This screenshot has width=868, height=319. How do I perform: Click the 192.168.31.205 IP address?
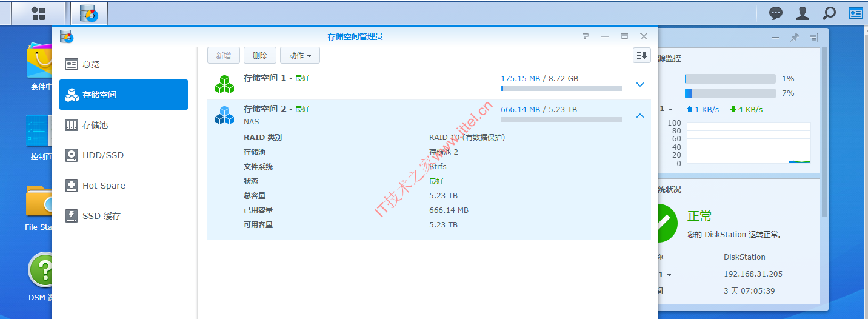[753, 274]
